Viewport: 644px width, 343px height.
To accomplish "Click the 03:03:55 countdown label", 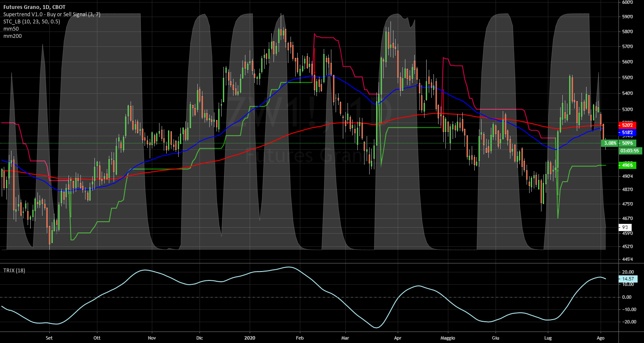I will coord(631,151).
